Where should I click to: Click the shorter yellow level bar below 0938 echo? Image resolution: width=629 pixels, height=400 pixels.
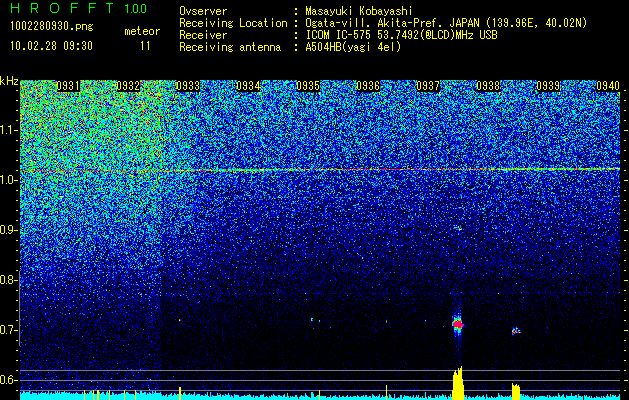(x=516, y=392)
